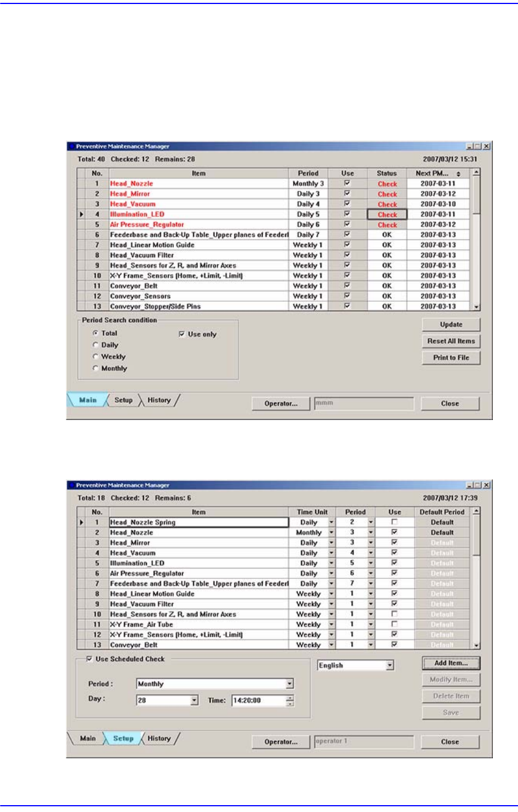Switch to Setup tab in upper window
Viewport: 518px width, 812px height.
tap(123, 400)
